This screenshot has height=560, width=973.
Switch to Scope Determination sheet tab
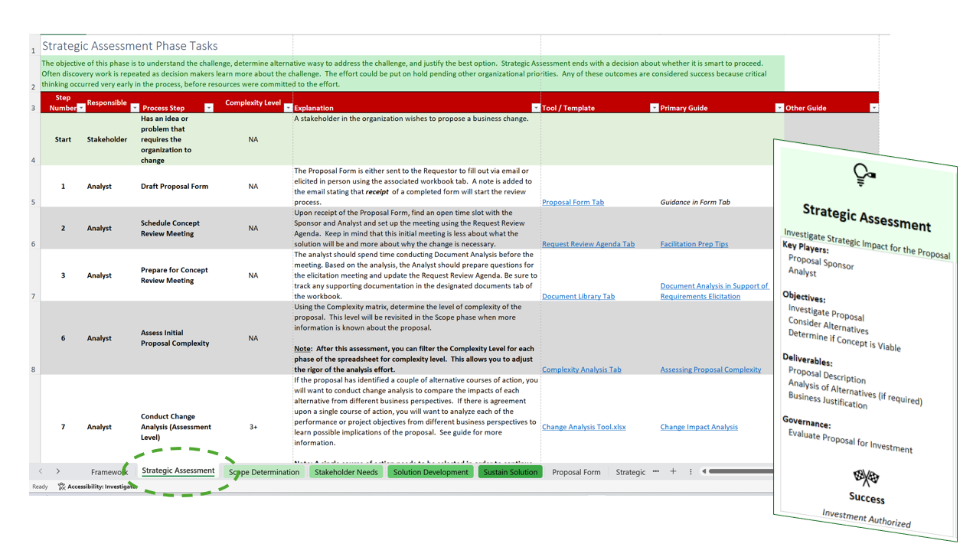pyautogui.click(x=264, y=472)
